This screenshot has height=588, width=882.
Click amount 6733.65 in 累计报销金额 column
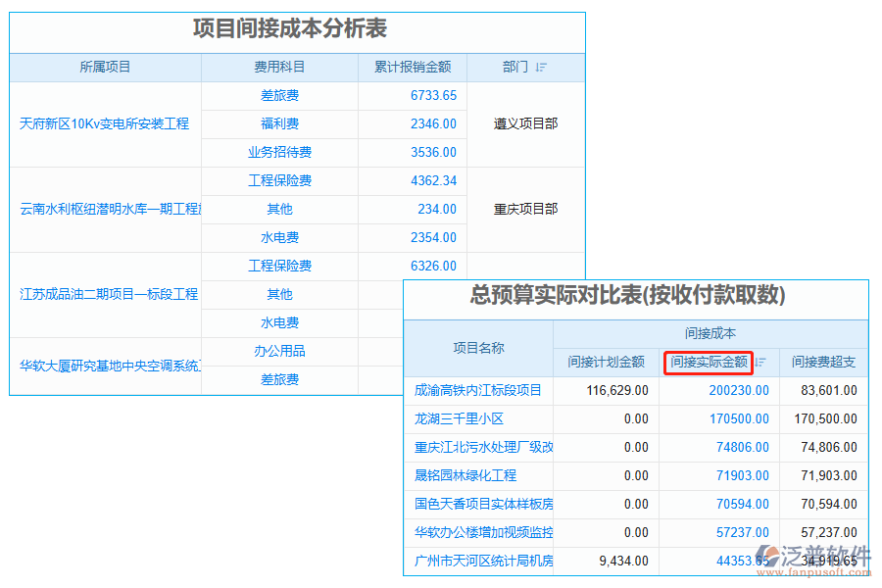click(432, 95)
